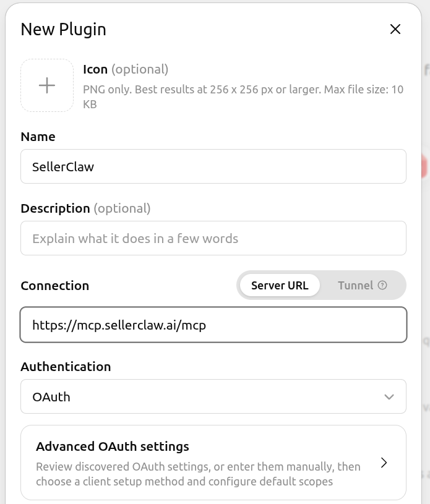Click the Advanced OAuth settings chevron arrow
This screenshot has width=430, height=504.
384,463
